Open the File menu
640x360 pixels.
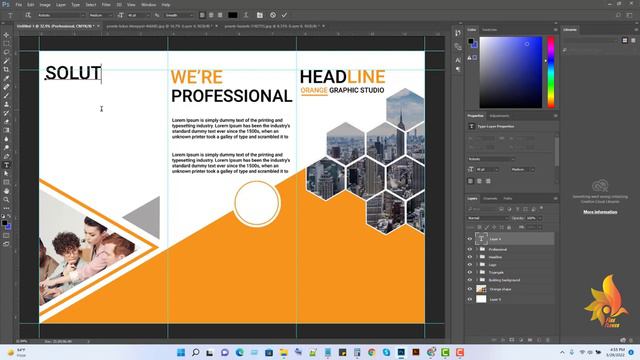(x=19, y=5)
